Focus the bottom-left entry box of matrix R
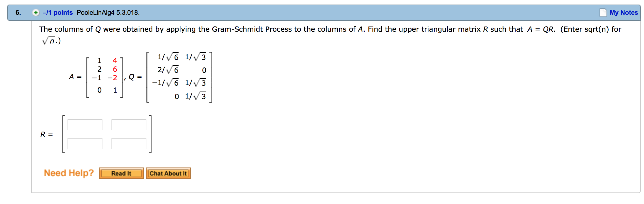Image resolution: width=644 pixels, height=204 pixels. (84, 143)
